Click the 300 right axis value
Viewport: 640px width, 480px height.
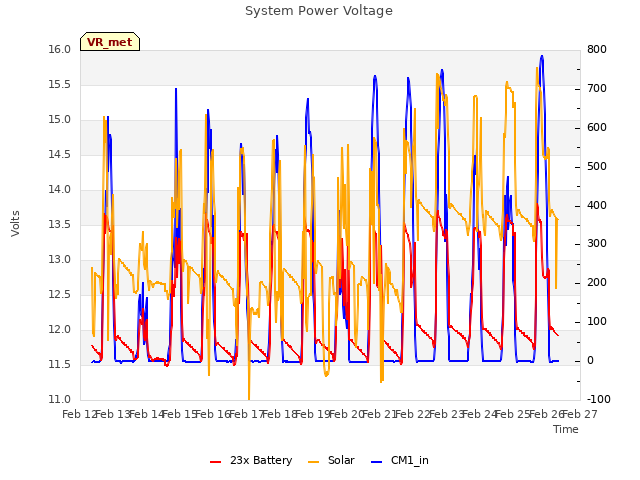coord(597,244)
